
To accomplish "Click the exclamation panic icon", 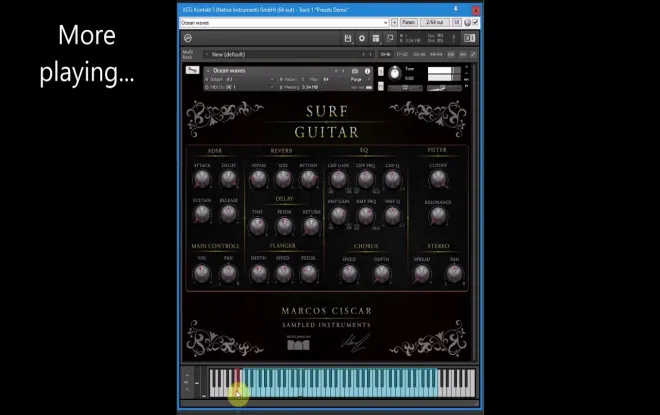I will (454, 38).
